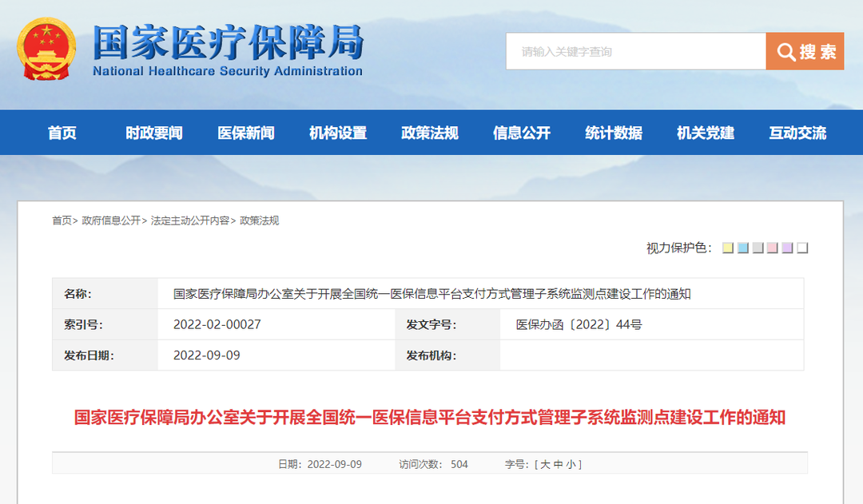Click the 索引号 label cell
863x504 pixels.
click(105, 324)
